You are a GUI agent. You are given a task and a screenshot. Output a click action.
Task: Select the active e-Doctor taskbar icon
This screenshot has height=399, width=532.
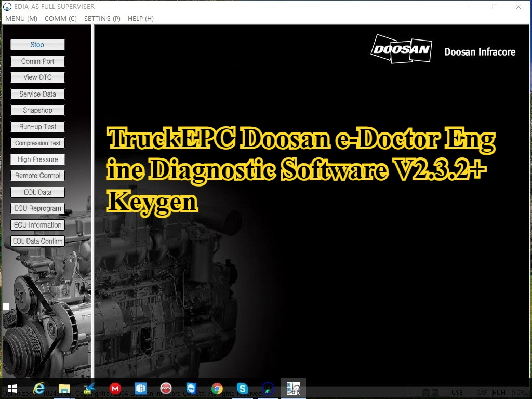294,389
